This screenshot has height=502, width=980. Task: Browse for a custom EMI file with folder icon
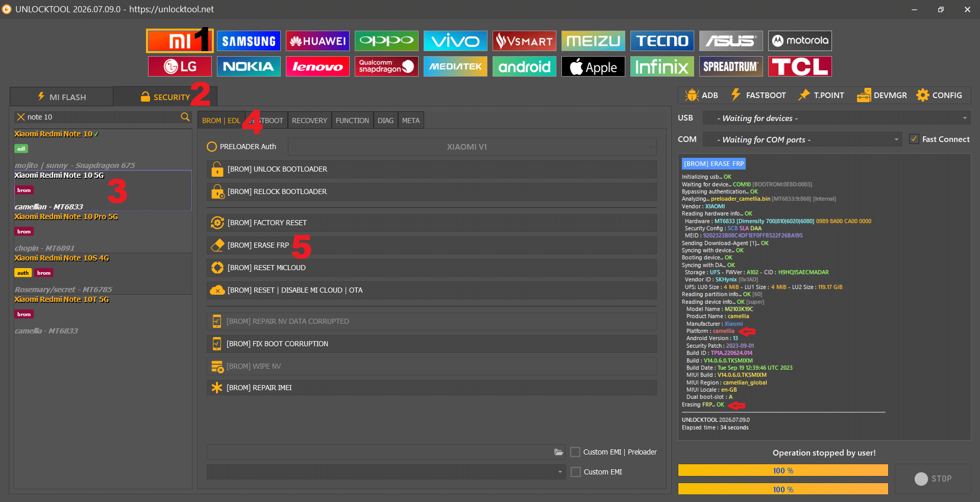tap(559, 452)
